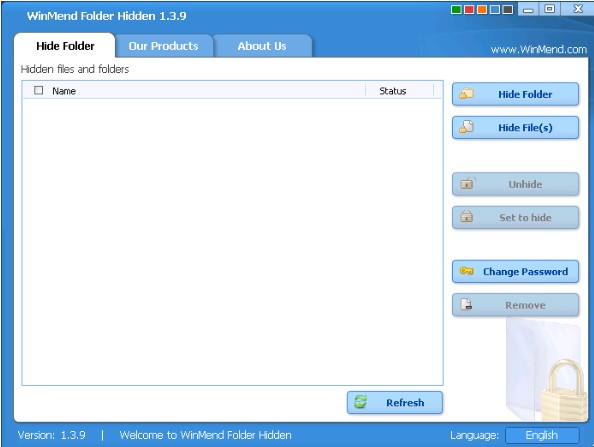
Task: Select the Hide Folder tab
Action: [x=65, y=46]
